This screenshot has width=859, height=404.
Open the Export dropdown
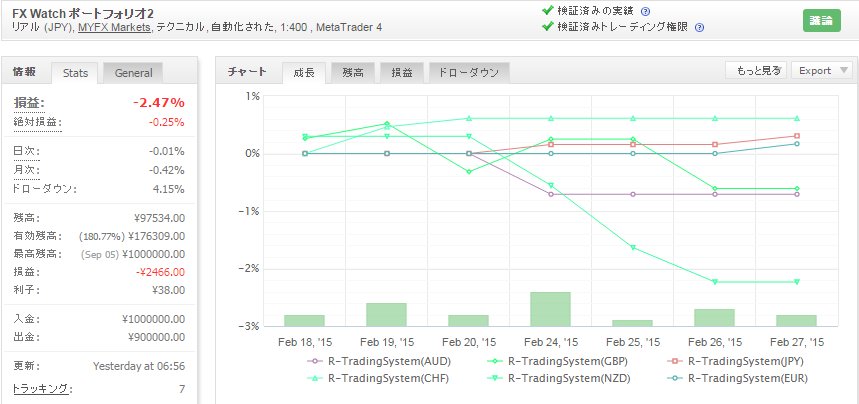822,70
